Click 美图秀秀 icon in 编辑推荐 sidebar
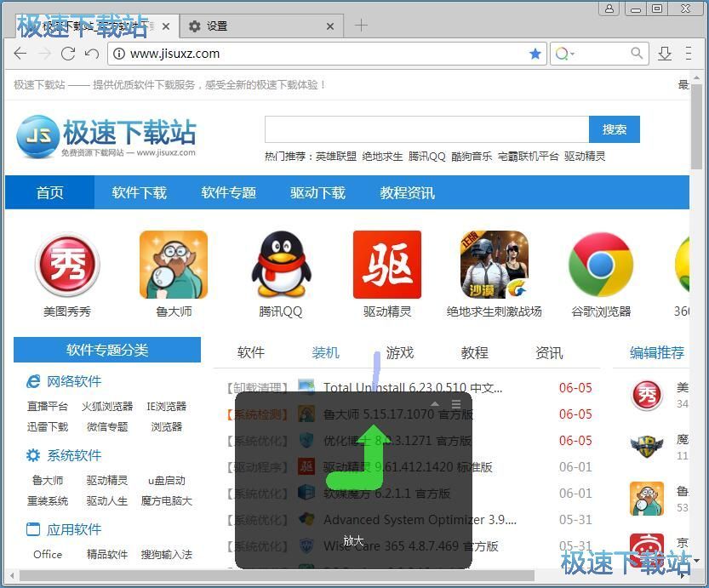Screen dimensions: 709x588 (x=647, y=396)
